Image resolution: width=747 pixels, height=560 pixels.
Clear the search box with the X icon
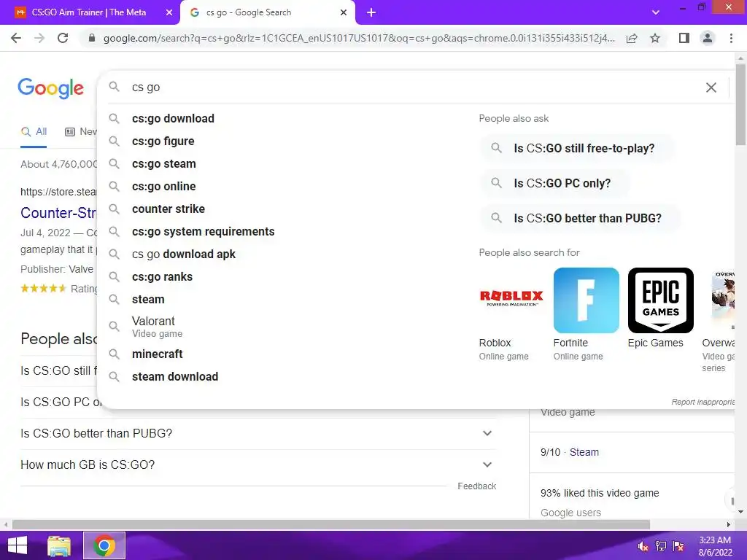click(711, 87)
